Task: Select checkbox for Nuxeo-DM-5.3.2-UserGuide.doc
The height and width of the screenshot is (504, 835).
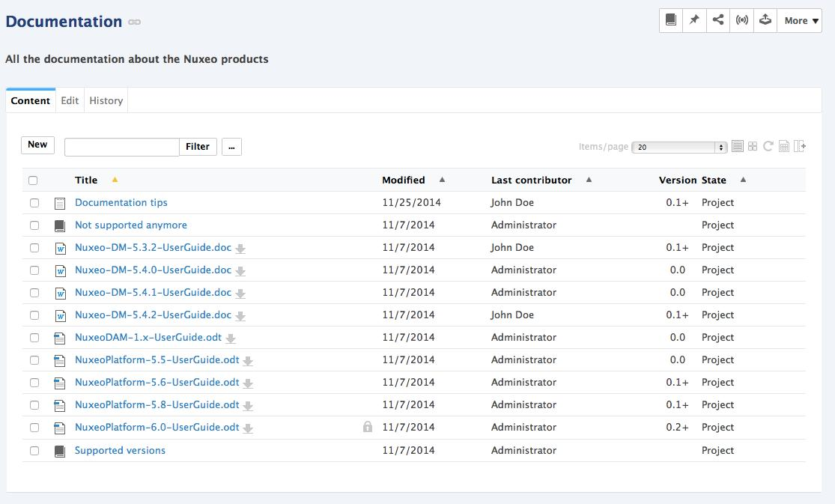Action: click(34, 247)
